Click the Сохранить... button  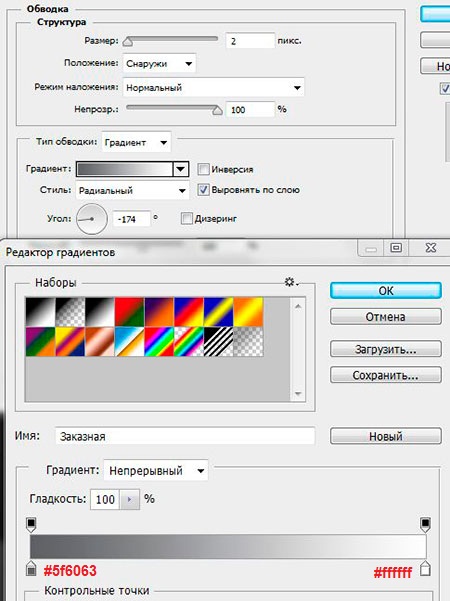tap(386, 375)
